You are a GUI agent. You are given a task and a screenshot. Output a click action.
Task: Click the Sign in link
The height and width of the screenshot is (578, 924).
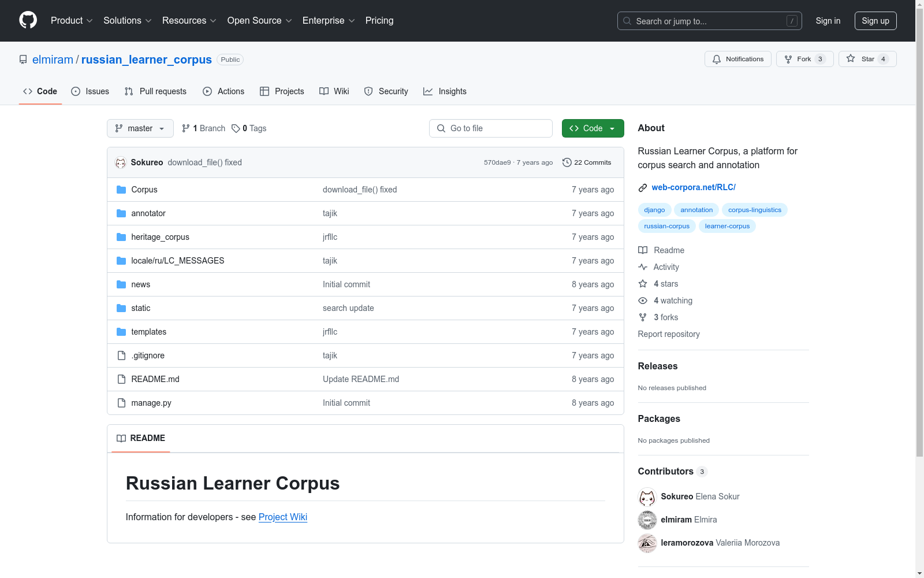pyautogui.click(x=828, y=21)
